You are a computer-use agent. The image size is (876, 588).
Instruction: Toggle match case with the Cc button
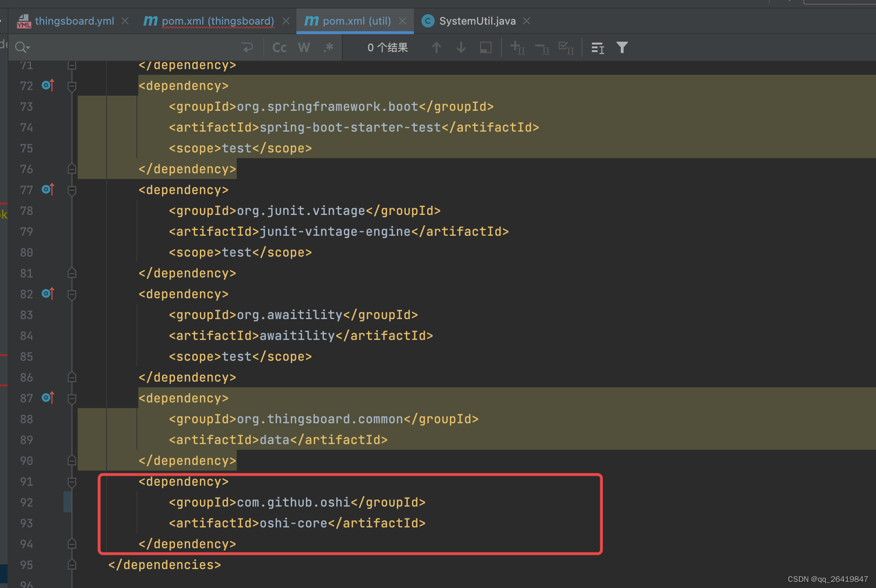tap(279, 47)
